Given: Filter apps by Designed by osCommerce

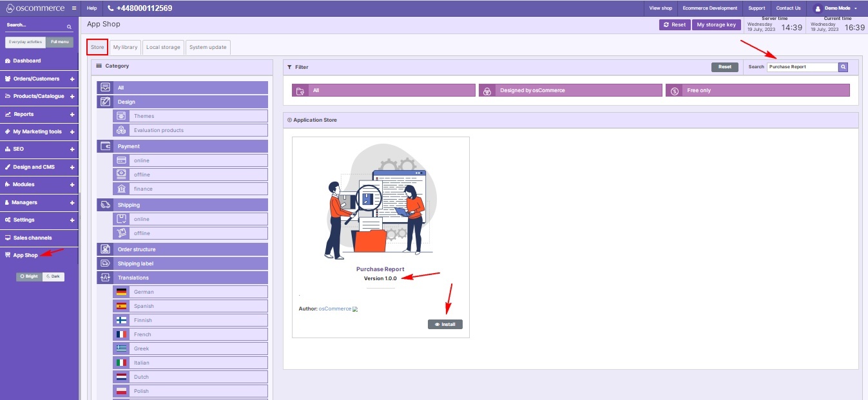Looking at the screenshot, I should [x=570, y=91].
